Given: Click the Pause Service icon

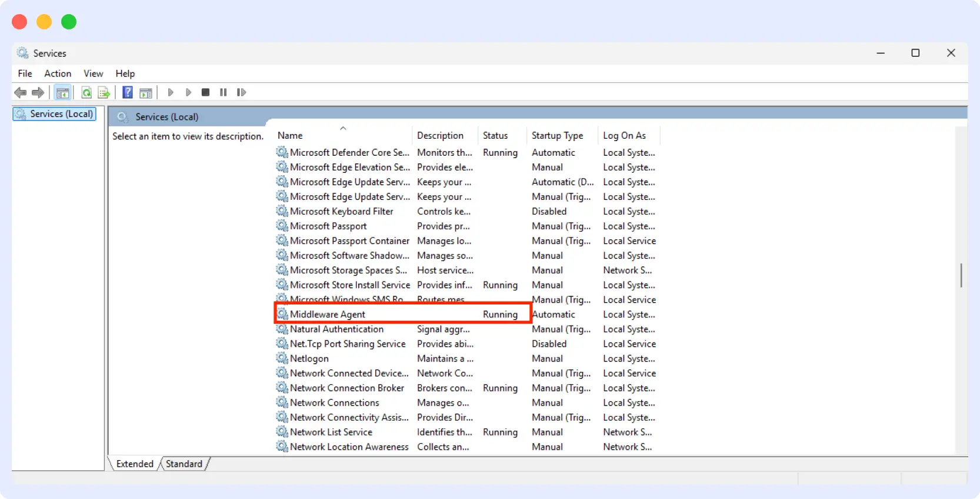Looking at the screenshot, I should coord(224,92).
